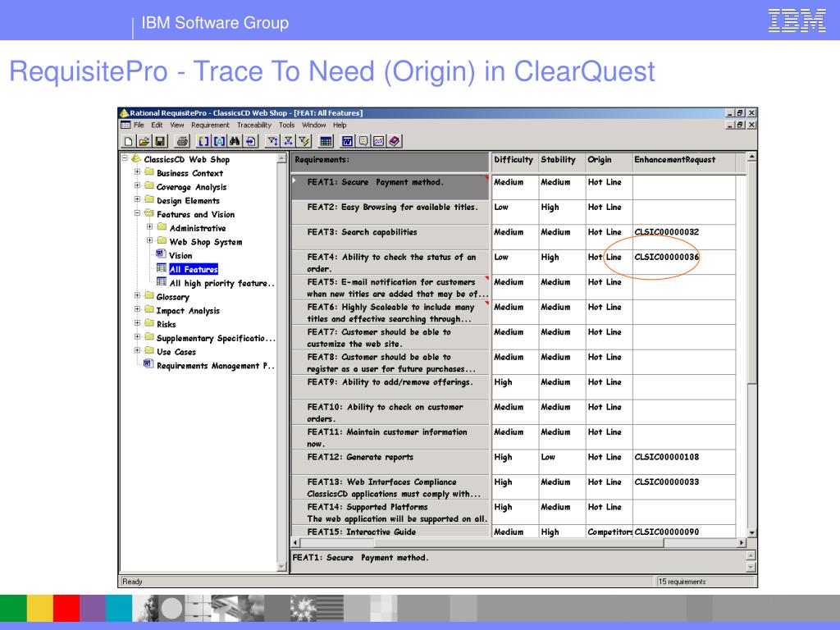Click the Requirements: column header
Viewport: 840px width, 630px height.
[390, 162]
